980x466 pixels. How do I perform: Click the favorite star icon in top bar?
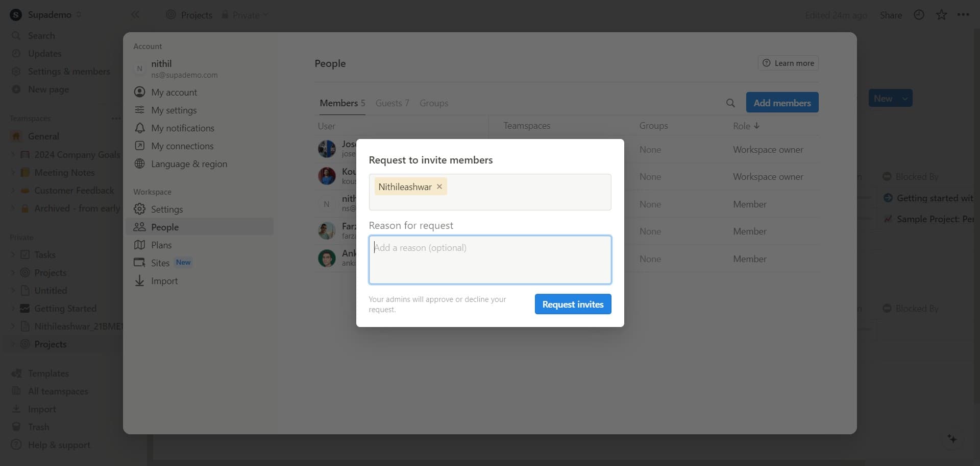pos(941,15)
